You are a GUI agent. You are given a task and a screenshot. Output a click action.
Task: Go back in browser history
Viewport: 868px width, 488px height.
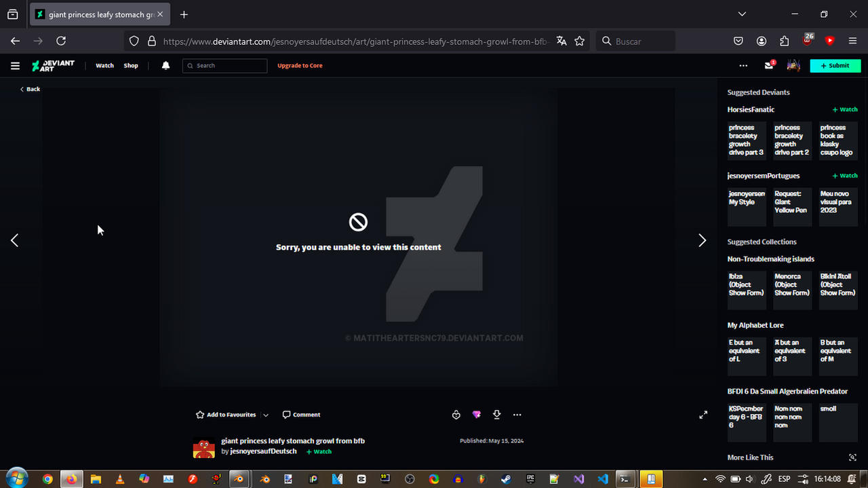[15, 41]
